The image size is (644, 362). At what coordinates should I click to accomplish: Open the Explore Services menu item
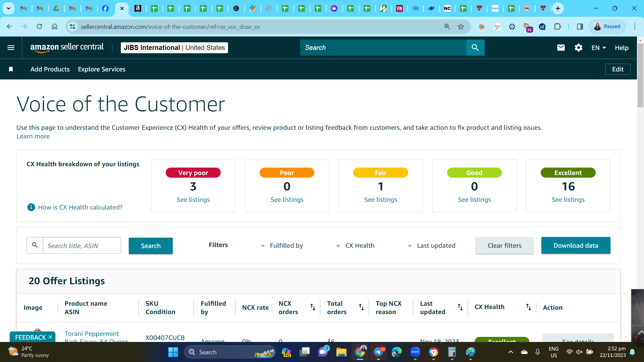(x=102, y=69)
